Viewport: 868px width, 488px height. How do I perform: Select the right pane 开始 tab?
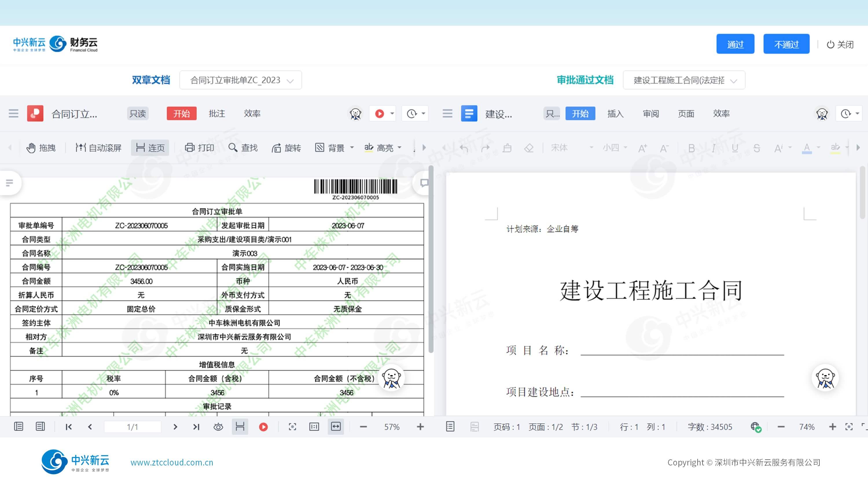point(580,113)
